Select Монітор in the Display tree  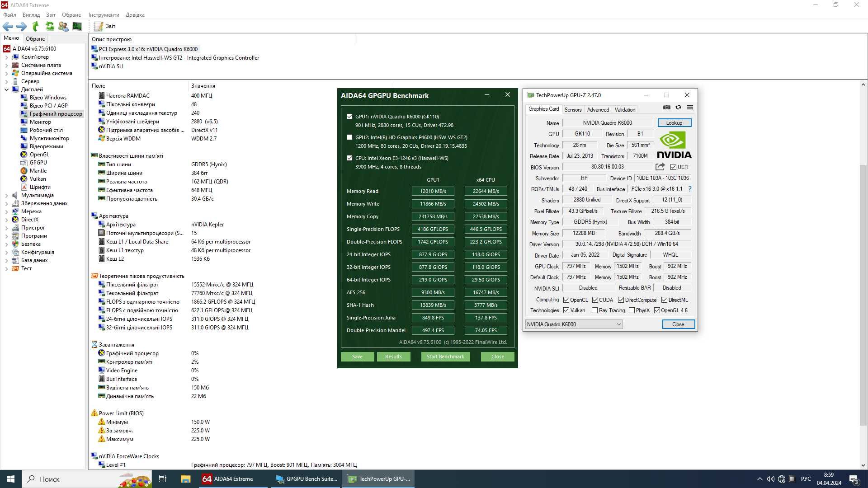coord(40,122)
